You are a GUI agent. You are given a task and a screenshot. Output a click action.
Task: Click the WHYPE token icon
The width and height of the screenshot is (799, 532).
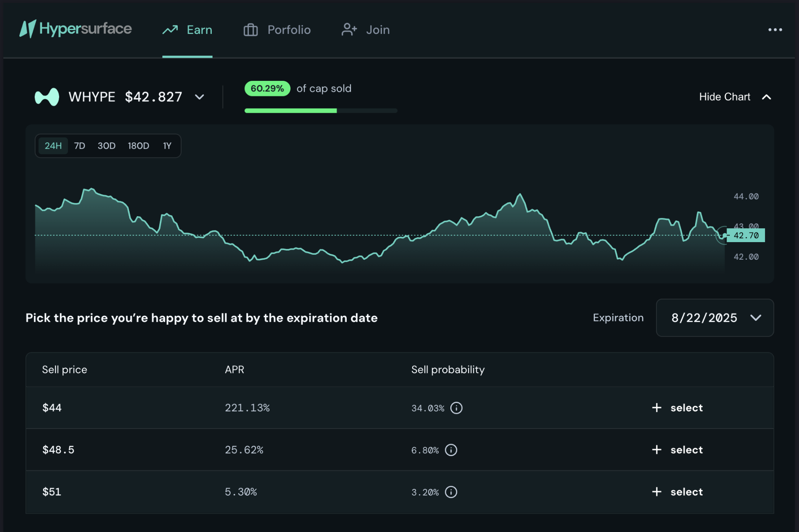(x=47, y=97)
